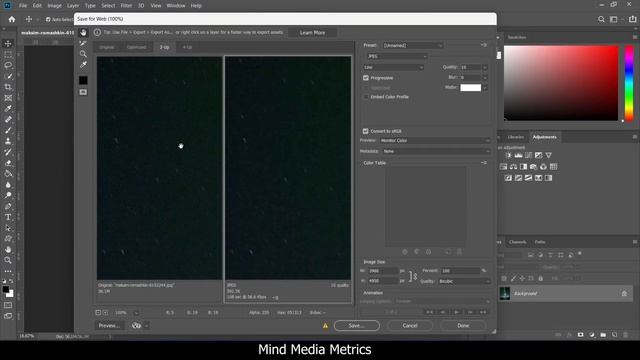Switch to the Optimized view tab
Image resolution: width=640 pixels, height=360 pixels.
[x=136, y=47]
